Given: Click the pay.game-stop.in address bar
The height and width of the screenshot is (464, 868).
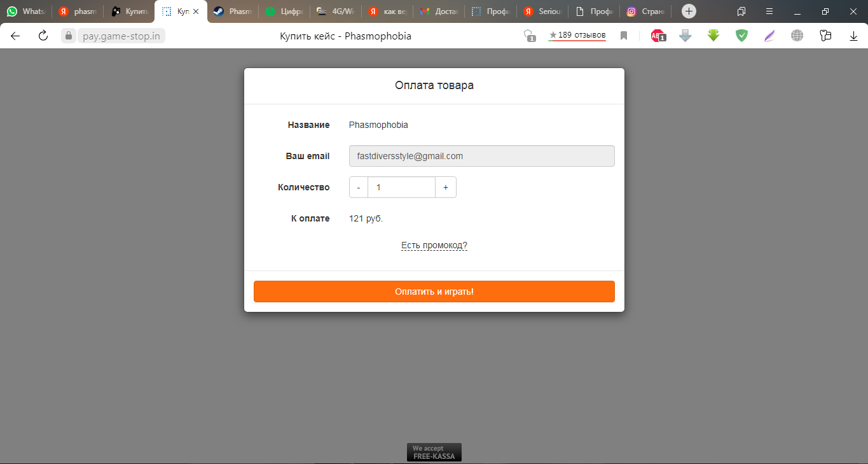Looking at the screenshot, I should tap(122, 36).
